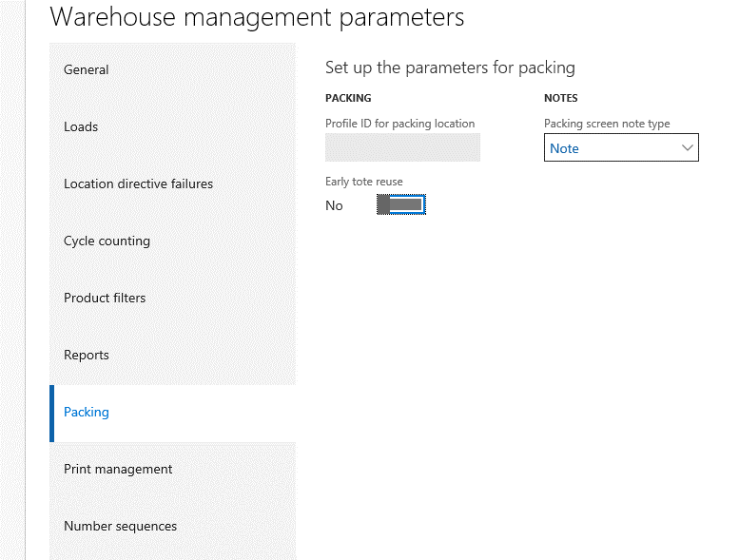The width and height of the screenshot is (739, 560).
Task: Click the No label beside the toggle
Action: pyautogui.click(x=334, y=205)
